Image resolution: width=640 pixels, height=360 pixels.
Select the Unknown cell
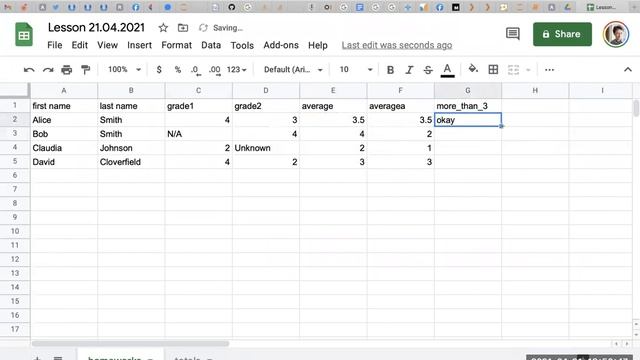tap(266, 148)
